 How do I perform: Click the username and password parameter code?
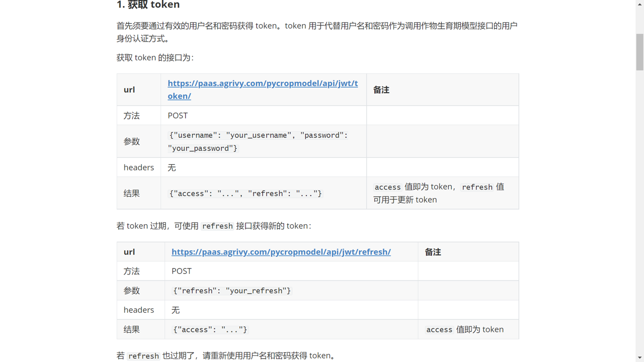258,141
